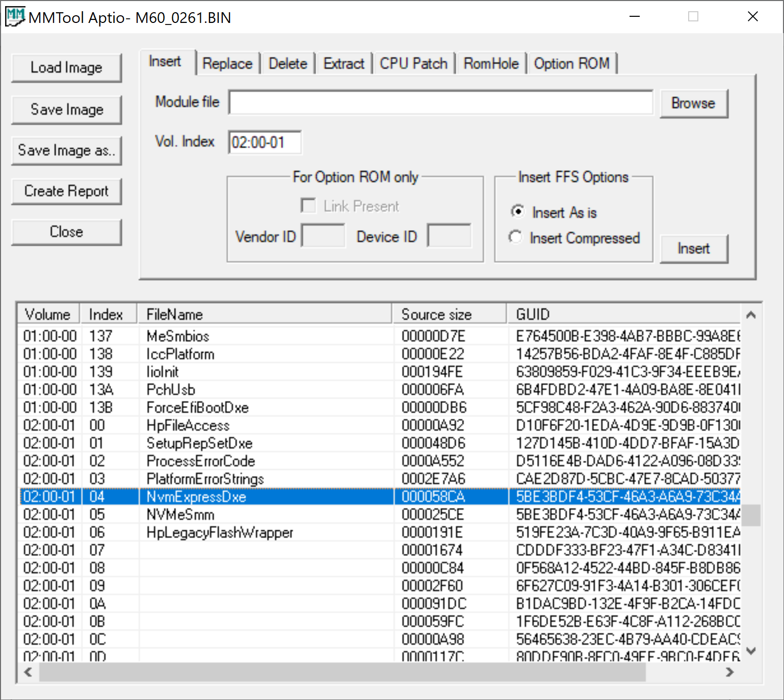Image resolution: width=784 pixels, height=700 pixels.
Task: Switch to the Replace tab
Action: (227, 64)
